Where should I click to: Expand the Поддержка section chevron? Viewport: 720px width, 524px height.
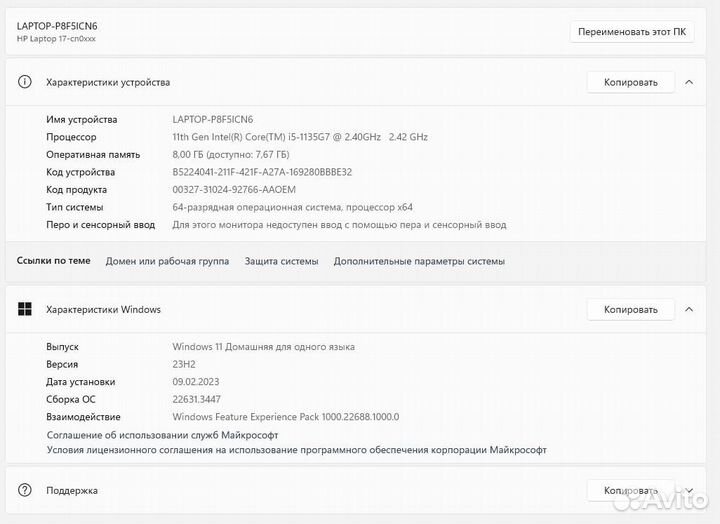[x=689, y=490]
